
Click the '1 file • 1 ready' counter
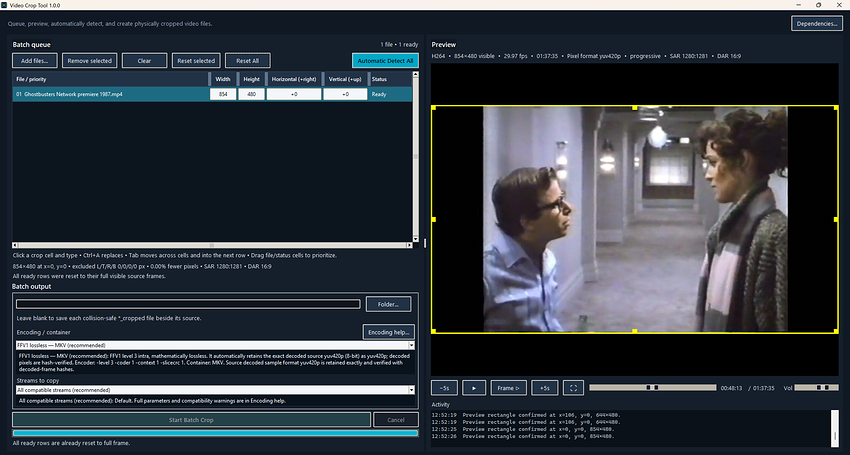399,44
